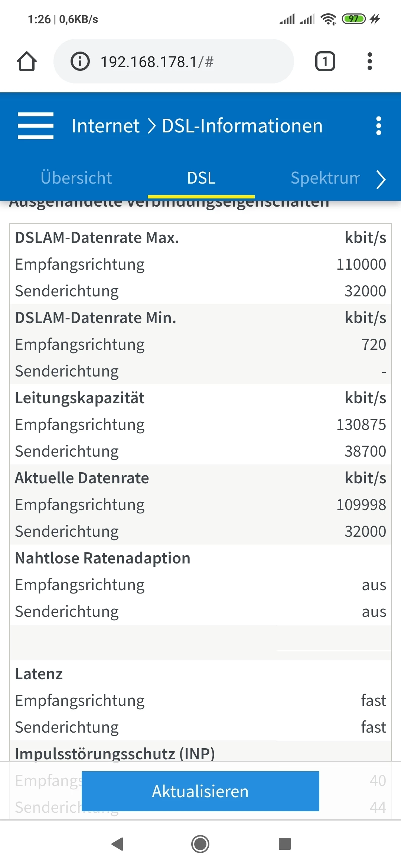Tap the Leitungskapazität row heading

[79, 398]
